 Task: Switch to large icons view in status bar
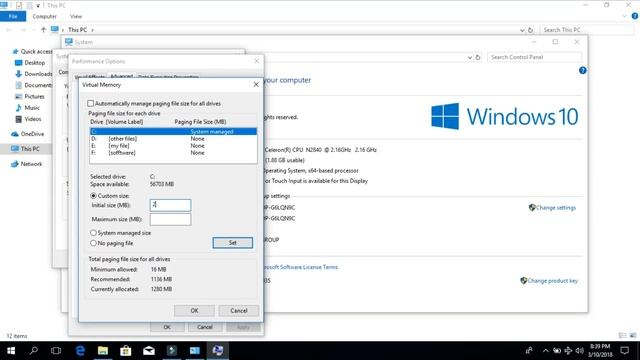tap(633, 336)
